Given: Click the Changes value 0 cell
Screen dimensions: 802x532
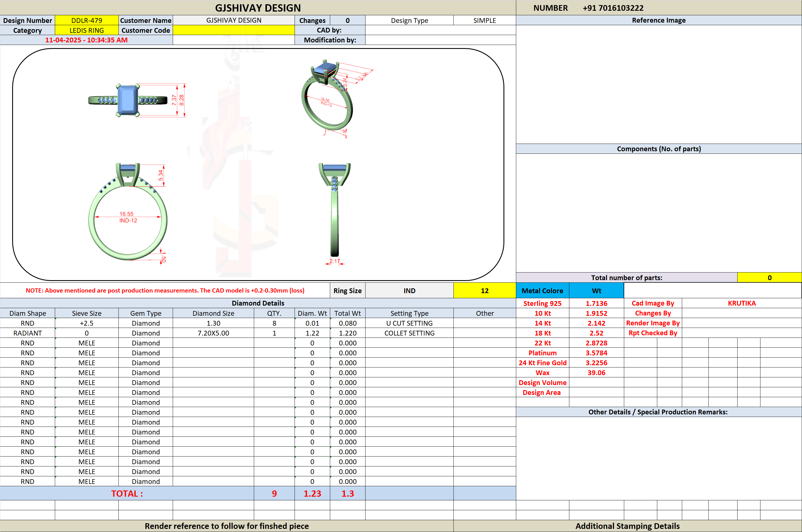Looking at the screenshot, I should [x=347, y=20].
